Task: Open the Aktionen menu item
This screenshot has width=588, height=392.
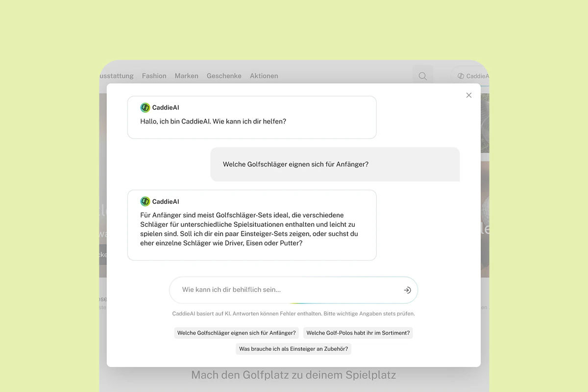Action: click(x=264, y=76)
